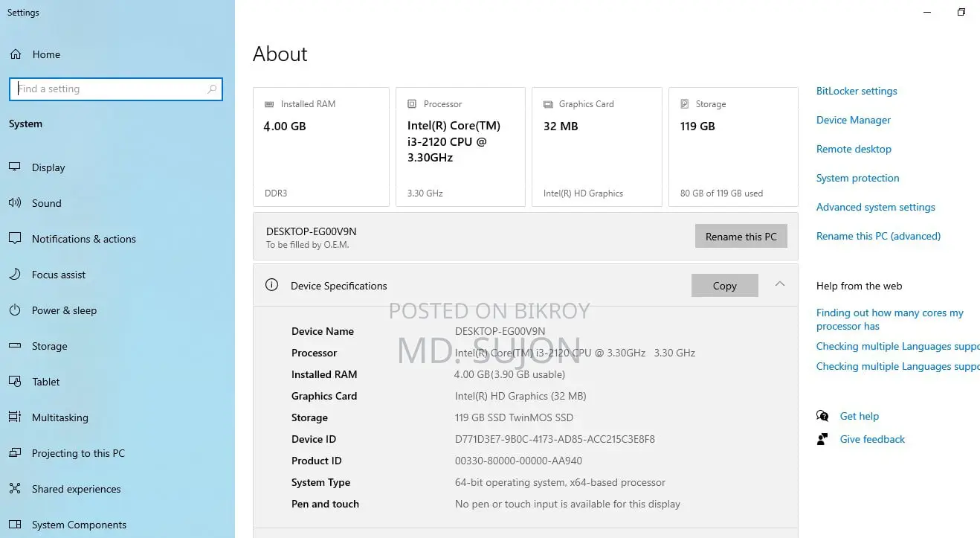Go to Storage settings page

[x=50, y=346]
